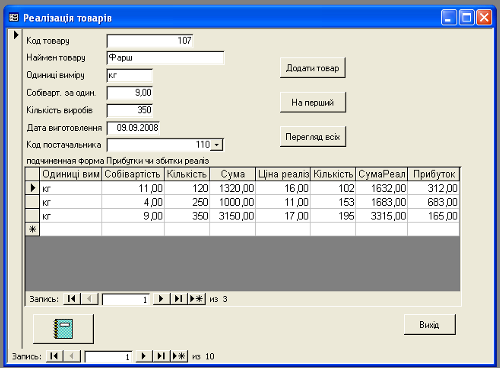Screen dimensions: 500x368
Task: Select row selector of the 9,00 subform row
Action: coord(32,216)
